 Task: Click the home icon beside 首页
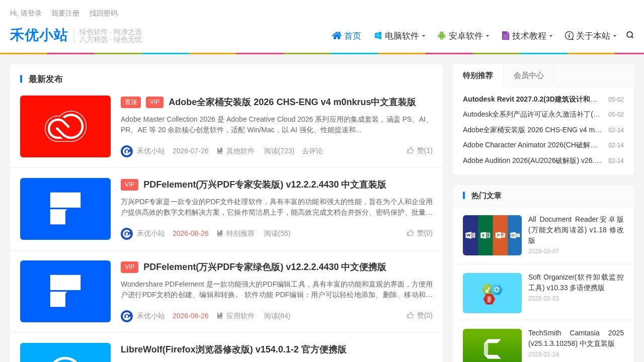point(337,35)
